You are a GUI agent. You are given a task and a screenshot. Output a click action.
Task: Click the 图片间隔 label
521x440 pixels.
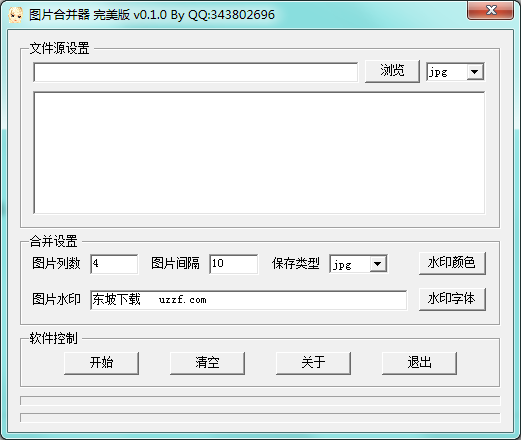pos(175,263)
